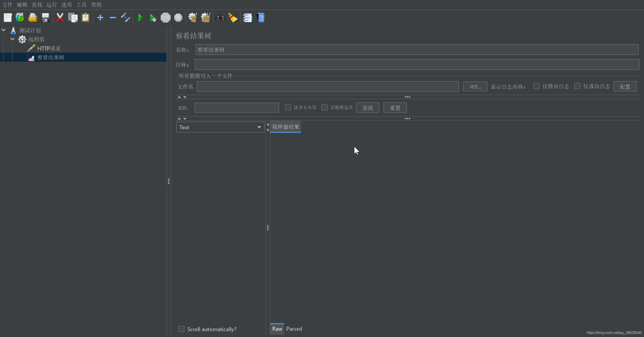Viewport: 644px width, 337px height.
Task: Click the Add new element icon
Action: [x=100, y=17]
